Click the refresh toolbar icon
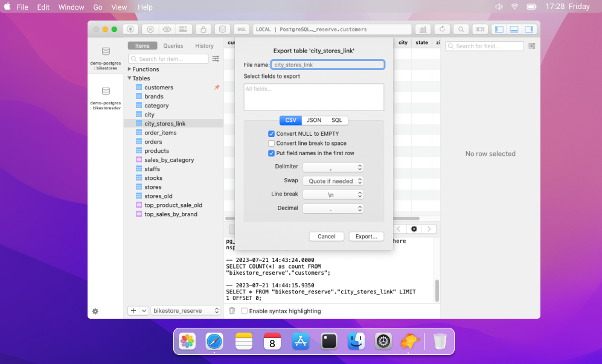Viewport: 602px width, 364px height. pyautogui.click(x=442, y=29)
